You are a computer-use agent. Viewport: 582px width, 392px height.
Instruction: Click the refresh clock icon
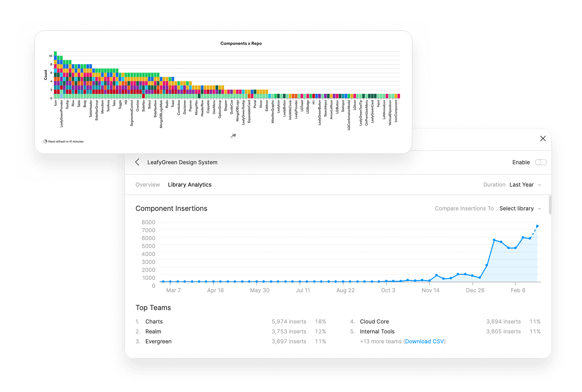click(x=45, y=141)
